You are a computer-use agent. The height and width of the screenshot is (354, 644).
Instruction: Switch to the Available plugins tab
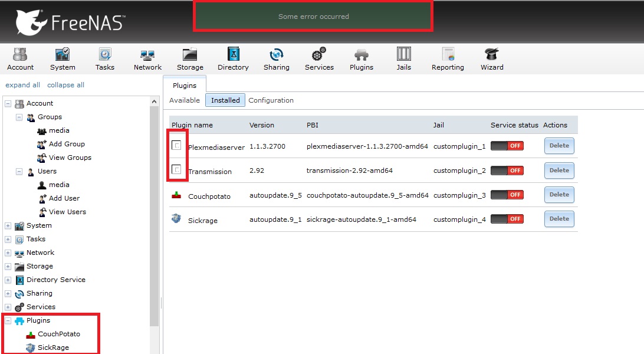point(185,100)
